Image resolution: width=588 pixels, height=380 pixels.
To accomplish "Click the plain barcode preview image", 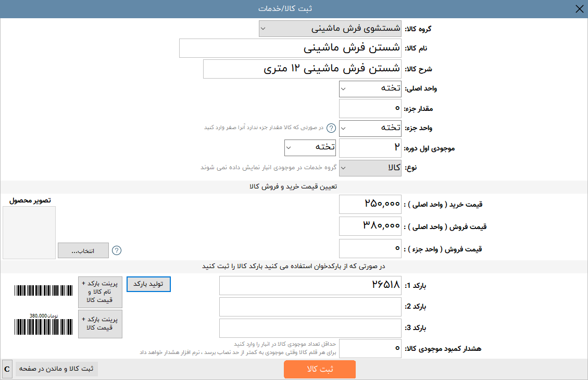I will [44, 290].
